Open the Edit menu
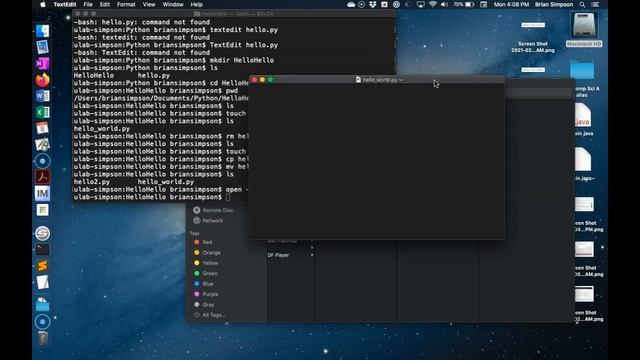 [105, 4]
